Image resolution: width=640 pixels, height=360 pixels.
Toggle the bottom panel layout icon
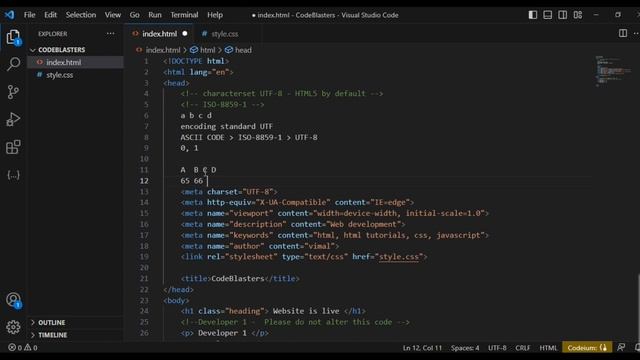[x=547, y=15]
